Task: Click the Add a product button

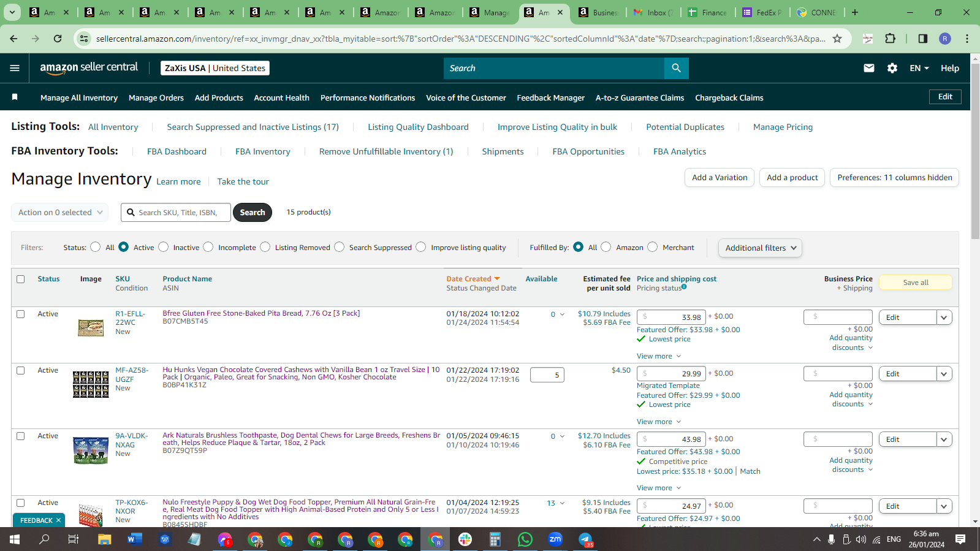Action: 792,178
